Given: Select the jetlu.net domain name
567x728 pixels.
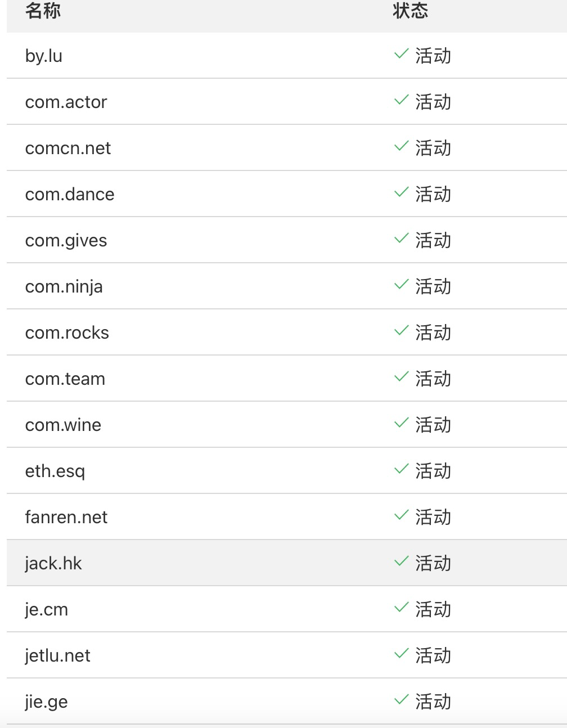Looking at the screenshot, I should pyautogui.click(x=57, y=655).
